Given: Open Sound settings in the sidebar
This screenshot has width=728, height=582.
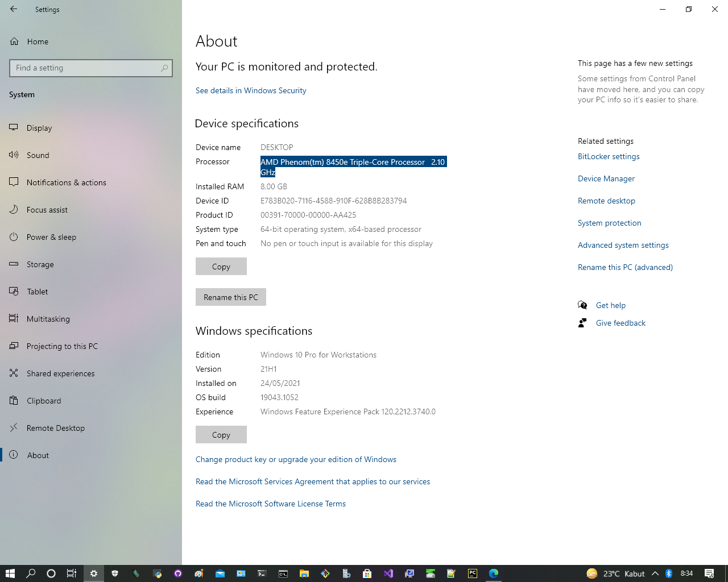Looking at the screenshot, I should [x=91, y=155].
